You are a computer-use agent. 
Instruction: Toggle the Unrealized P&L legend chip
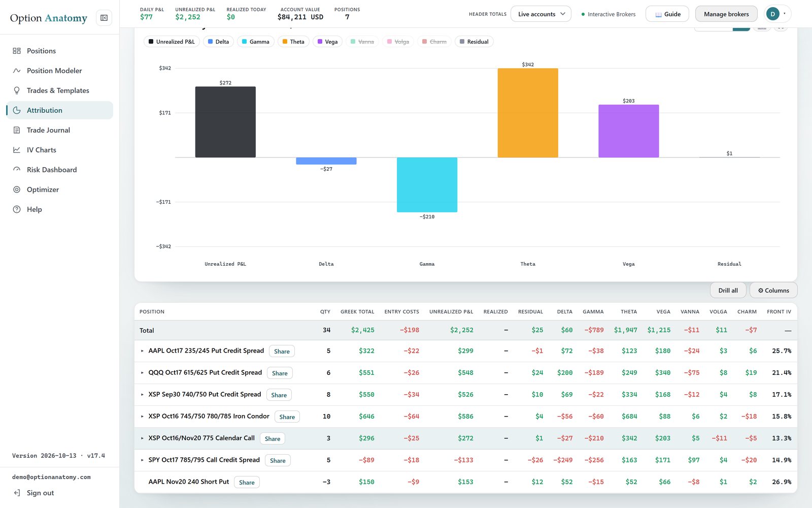coord(172,42)
